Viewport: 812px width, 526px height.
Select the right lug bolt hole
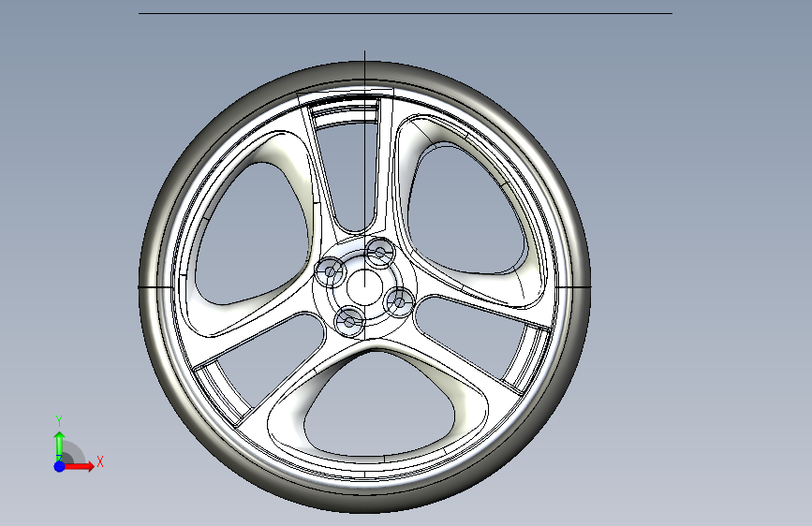click(399, 301)
